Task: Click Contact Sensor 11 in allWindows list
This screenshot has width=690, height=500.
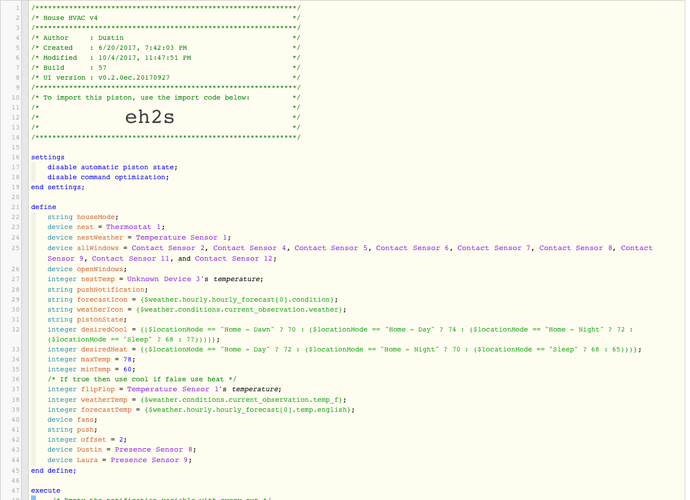Action: click(130, 258)
